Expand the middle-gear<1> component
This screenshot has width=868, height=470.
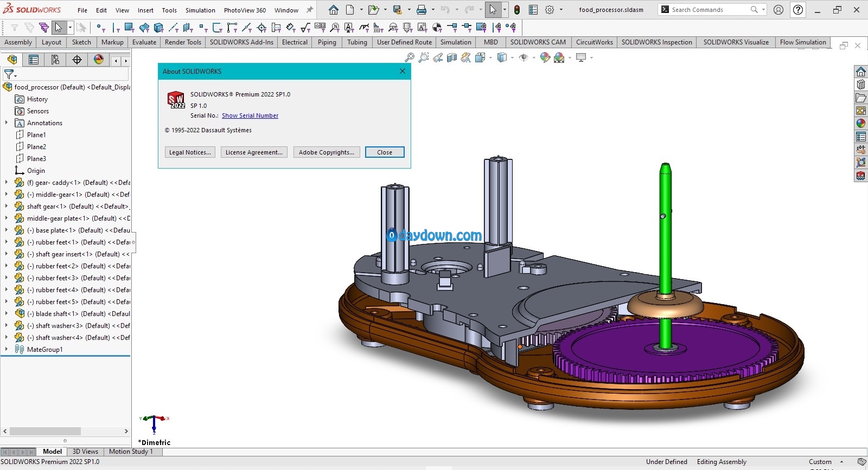pyautogui.click(x=7, y=195)
